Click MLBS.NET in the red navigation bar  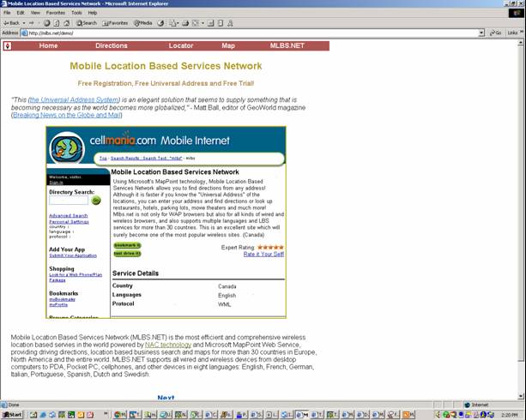click(x=287, y=45)
